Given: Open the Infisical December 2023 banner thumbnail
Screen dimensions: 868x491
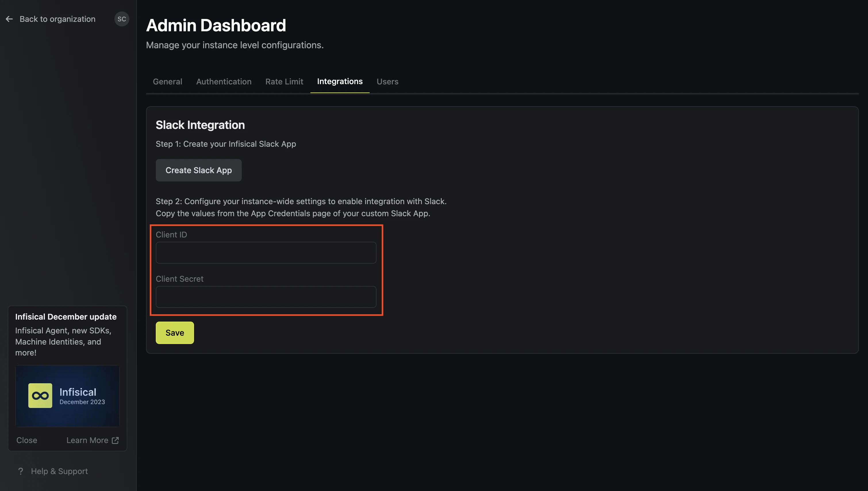Looking at the screenshot, I should pyautogui.click(x=68, y=396).
